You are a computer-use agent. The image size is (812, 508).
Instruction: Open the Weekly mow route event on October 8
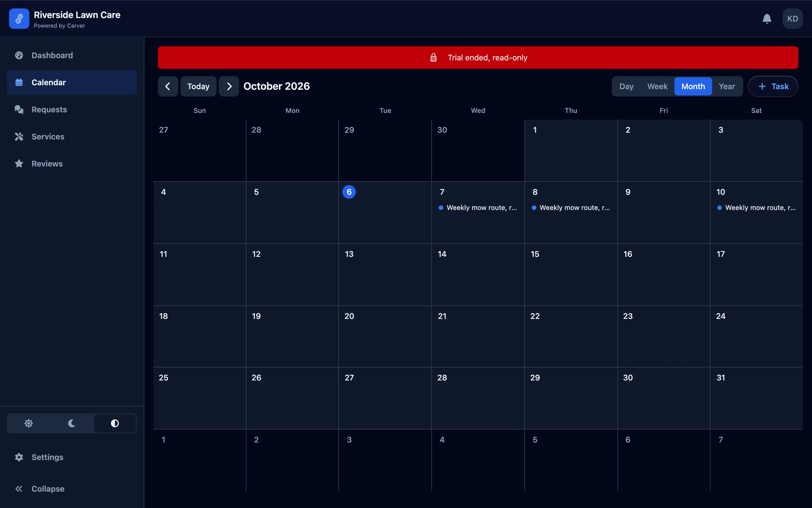pos(571,208)
